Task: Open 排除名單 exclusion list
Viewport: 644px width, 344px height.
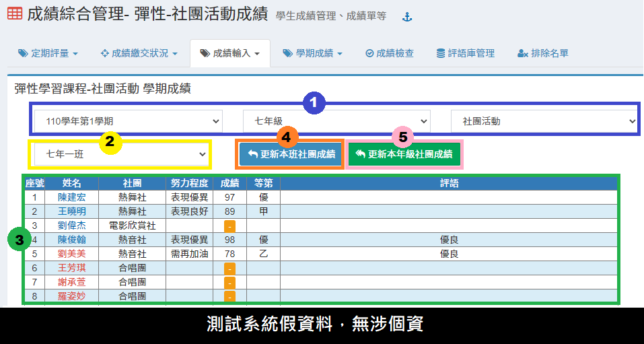Action: point(543,53)
